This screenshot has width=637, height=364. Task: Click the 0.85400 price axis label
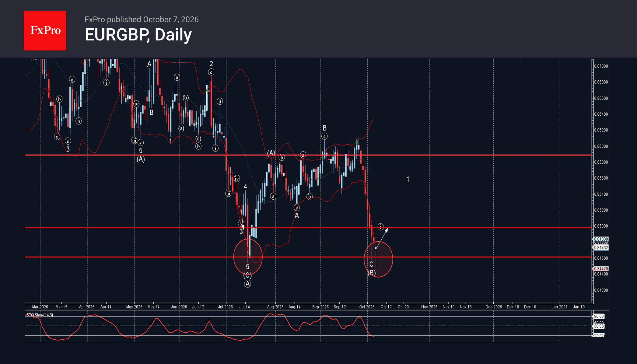click(x=601, y=194)
